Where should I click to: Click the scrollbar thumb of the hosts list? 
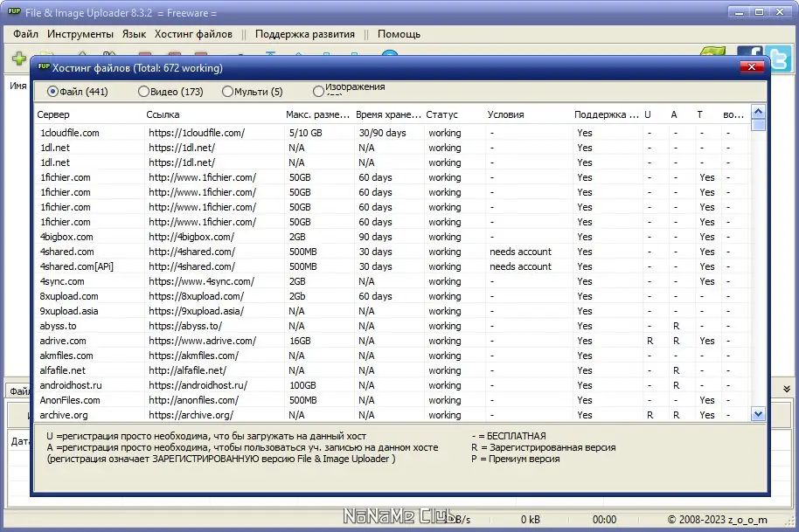point(758,125)
